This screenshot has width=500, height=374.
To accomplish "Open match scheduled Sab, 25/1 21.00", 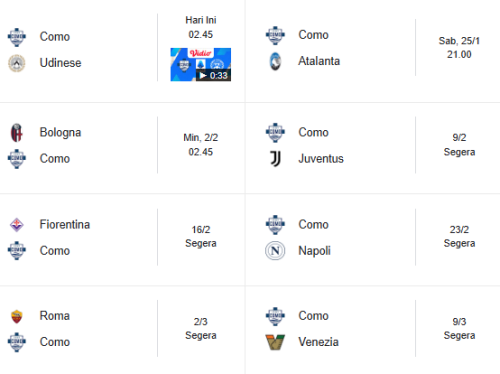I will (x=459, y=48).
